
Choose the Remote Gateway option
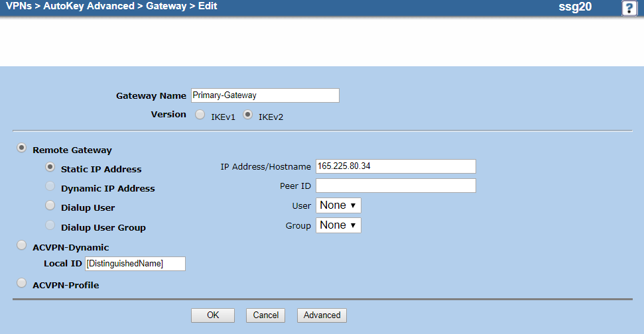click(x=22, y=148)
